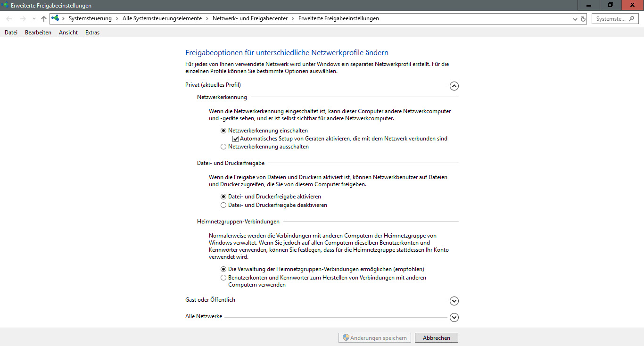Image resolution: width=644 pixels, height=346 pixels.
Task: Focus the Systemsteuerung search box
Action: [615, 19]
